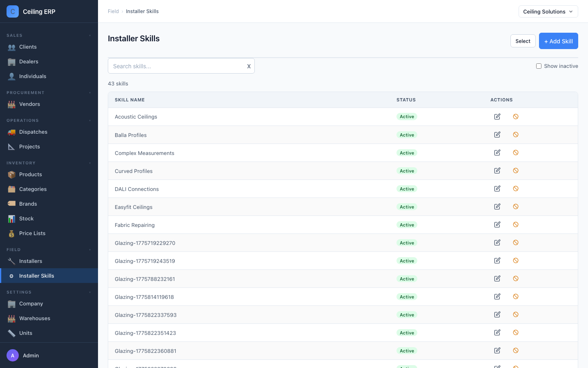588x368 pixels.
Task: Click the Select button
Action: pyautogui.click(x=523, y=41)
